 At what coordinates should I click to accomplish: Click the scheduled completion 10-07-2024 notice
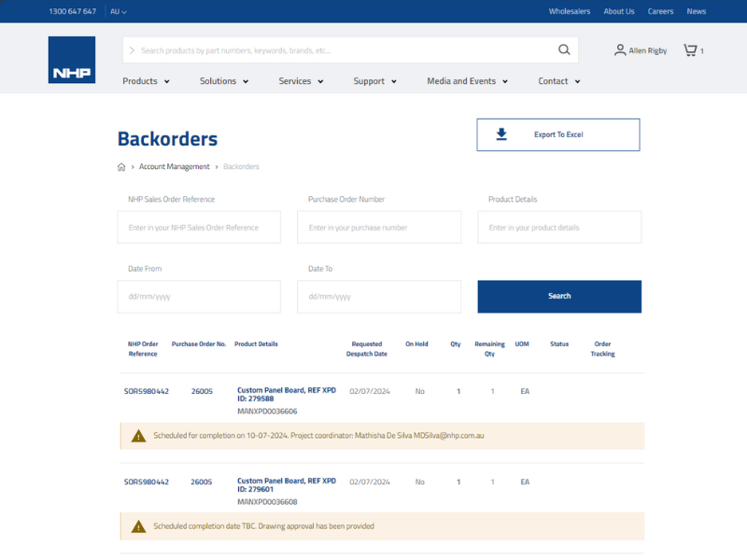(x=382, y=436)
